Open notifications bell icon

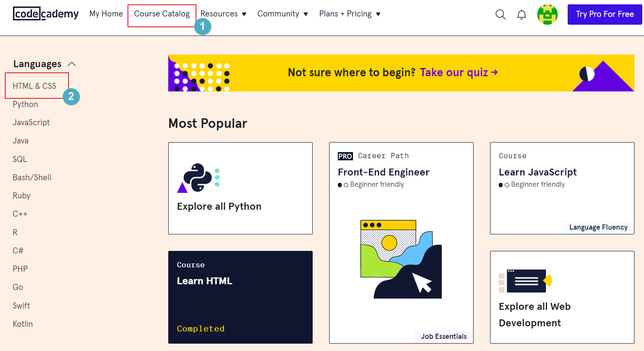tap(522, 15)
